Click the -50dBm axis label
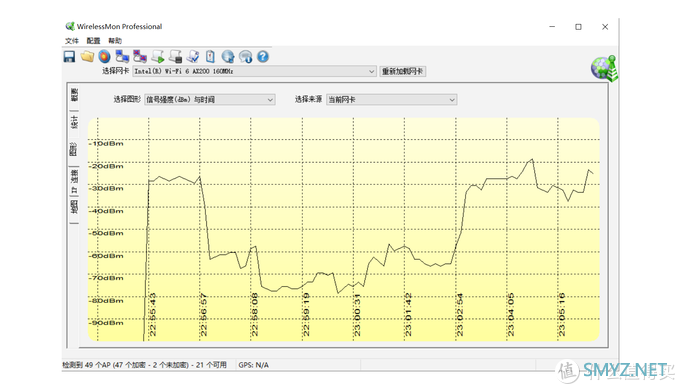The width and height of the screenshot is (680, 389). pyautogui.click(x=106, y=233)
